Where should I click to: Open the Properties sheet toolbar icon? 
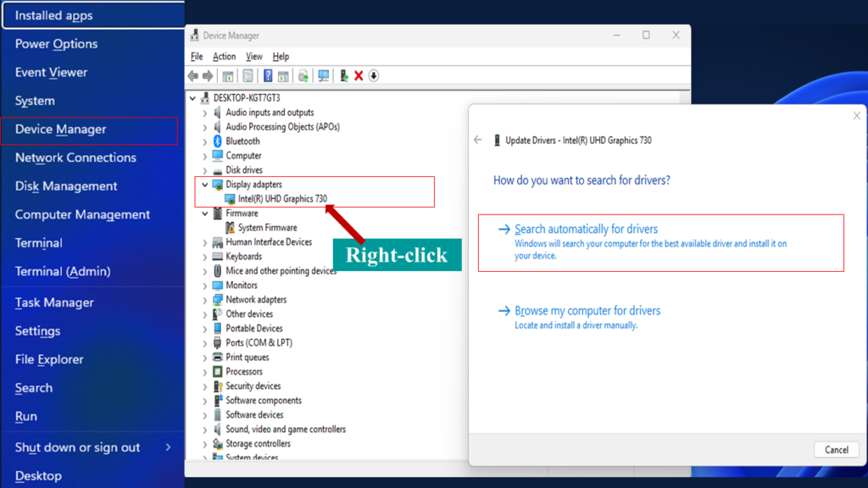[x=248, y=75]
